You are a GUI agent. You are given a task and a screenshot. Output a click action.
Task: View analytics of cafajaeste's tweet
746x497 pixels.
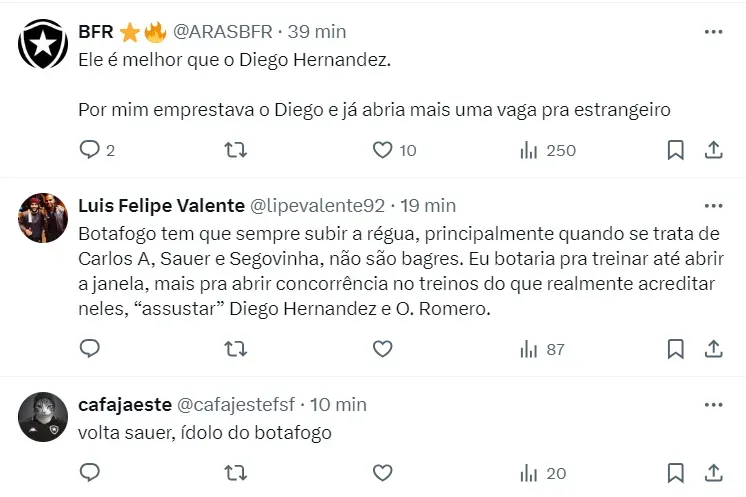click(x=529, y=473)
